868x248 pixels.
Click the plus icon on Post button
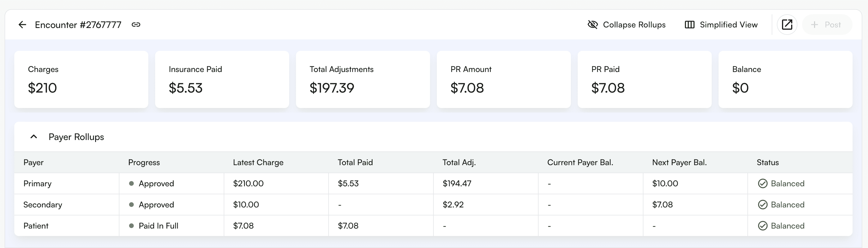tap(814, 25)
